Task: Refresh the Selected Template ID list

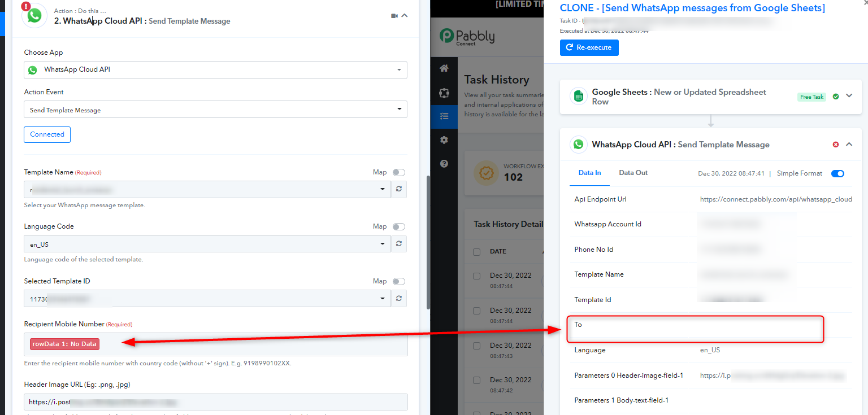Action: coord(399,299)
